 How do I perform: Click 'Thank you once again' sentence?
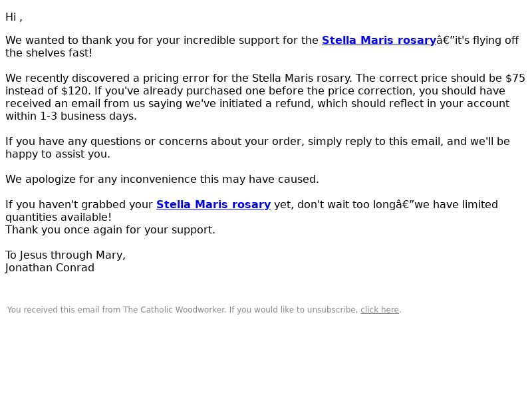[110, 229]
